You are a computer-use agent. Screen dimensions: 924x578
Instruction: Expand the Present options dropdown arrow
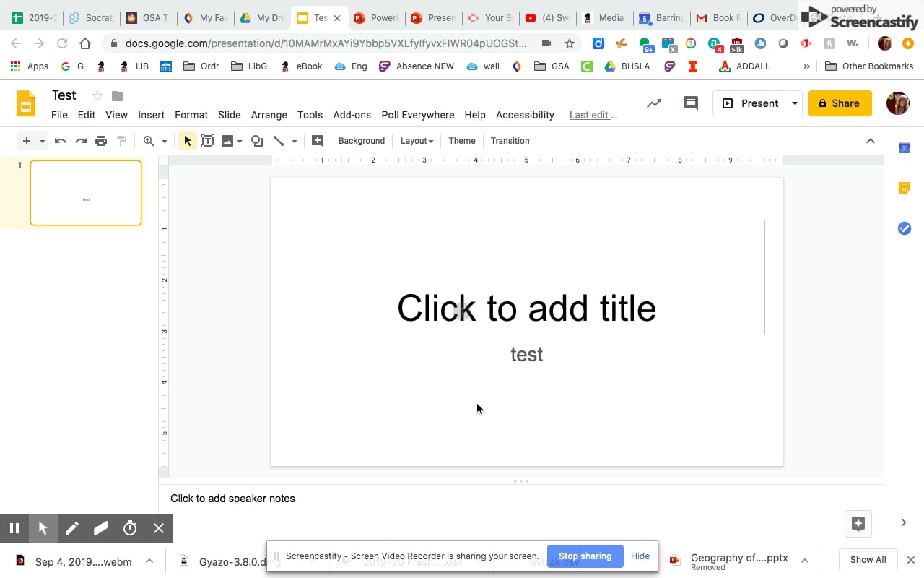coord(794,103)
